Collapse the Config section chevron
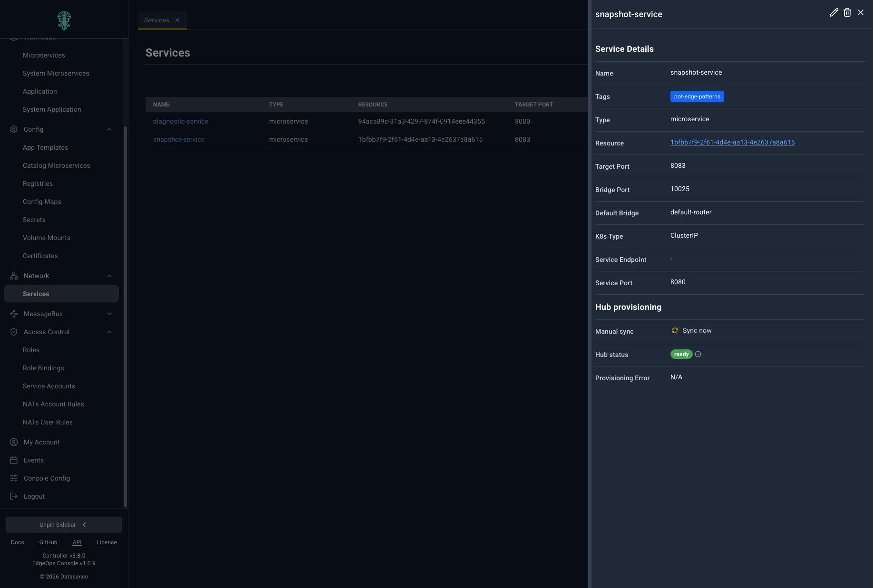The height and width of the screenshot is (588, 873). click(x=109, y=129)
